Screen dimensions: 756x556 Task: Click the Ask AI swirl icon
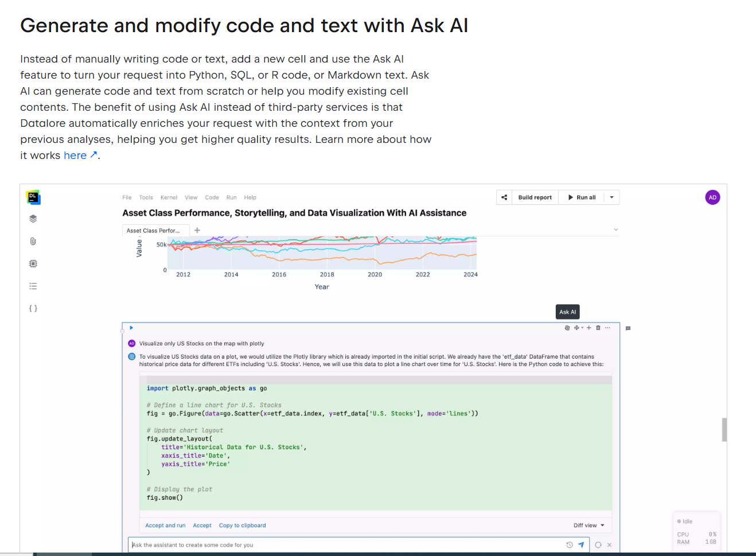click(567, 328)
